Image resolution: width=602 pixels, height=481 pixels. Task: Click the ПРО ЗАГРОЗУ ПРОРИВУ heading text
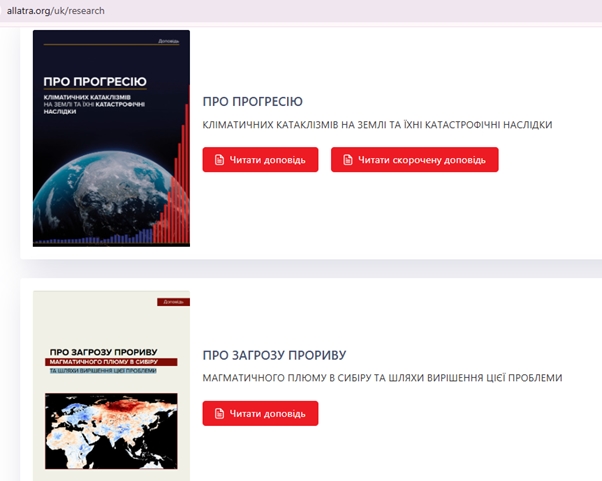coord(273,355)
